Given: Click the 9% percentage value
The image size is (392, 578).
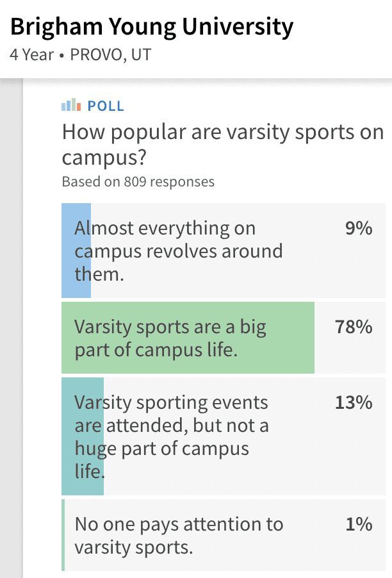Looking at the screenshot, I should (x=359, y=228).
